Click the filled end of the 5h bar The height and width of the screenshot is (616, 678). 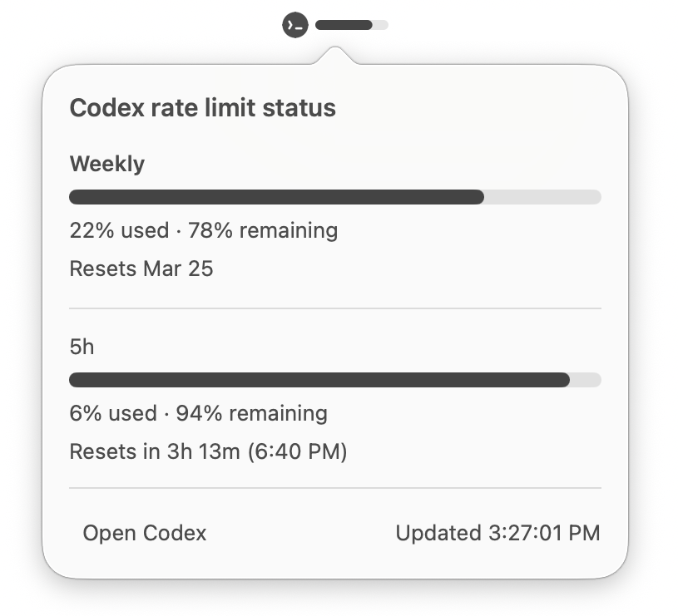tap(557, 380)
